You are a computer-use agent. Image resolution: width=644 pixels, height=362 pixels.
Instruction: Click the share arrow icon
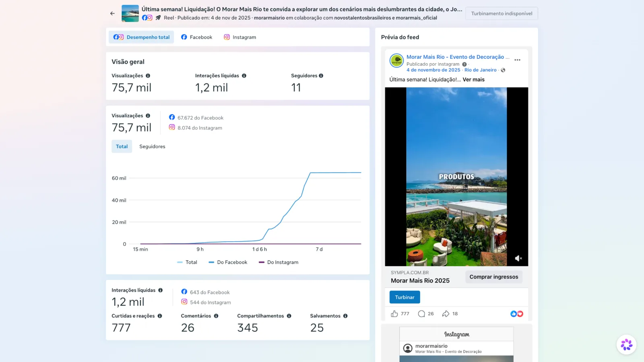coord(446,314)
